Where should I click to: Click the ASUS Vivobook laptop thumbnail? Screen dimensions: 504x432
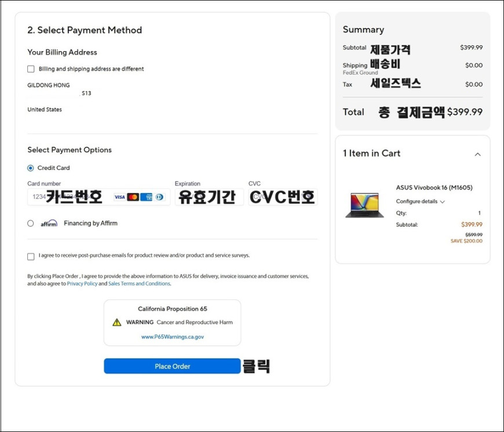[364, 205]
